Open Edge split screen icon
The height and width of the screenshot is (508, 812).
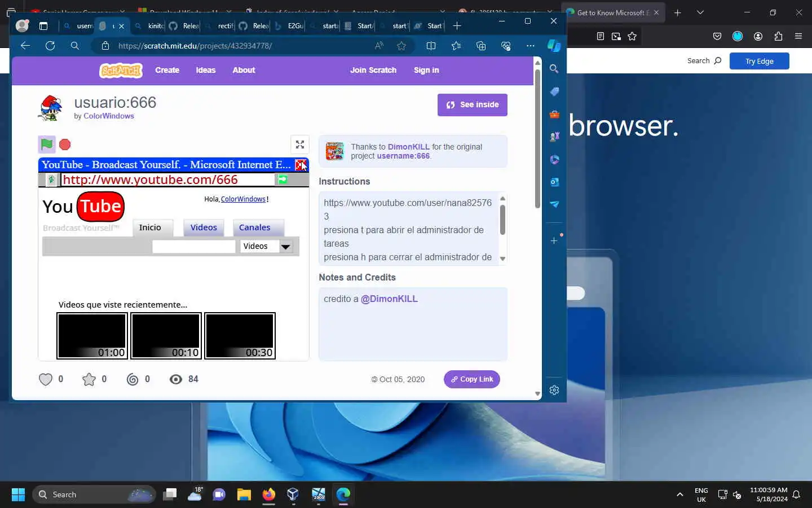[431, 46]
